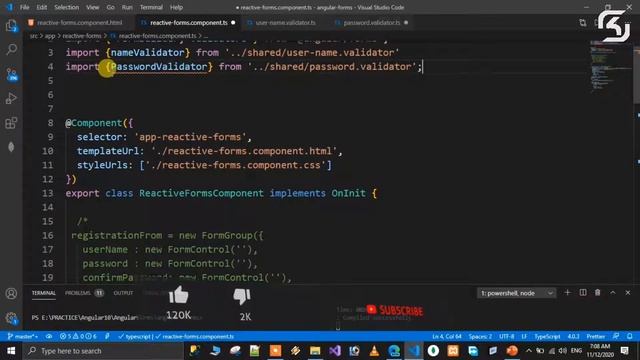Click the volume speaker icon in system tray
The image size is (640, 360).
tap(562, 351)
